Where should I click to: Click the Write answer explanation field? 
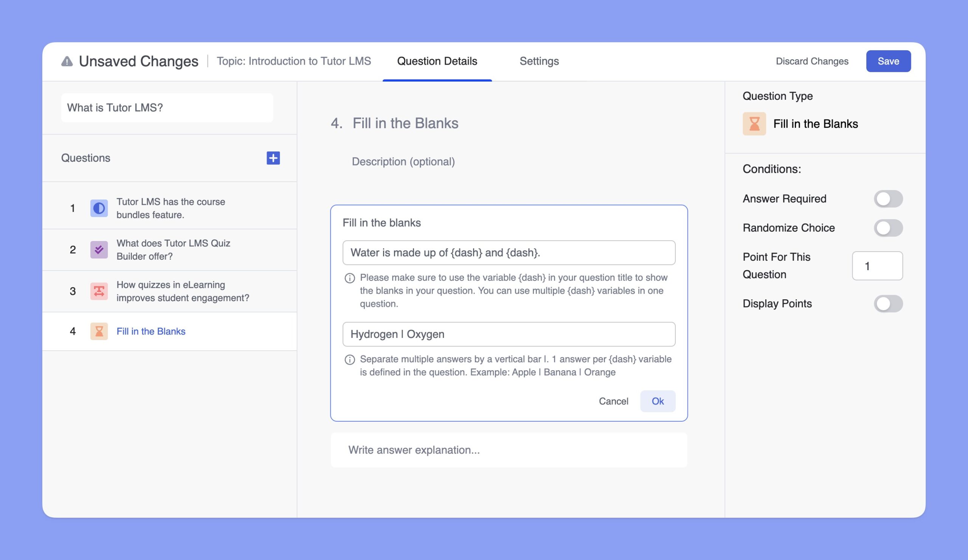click(509, 450)
